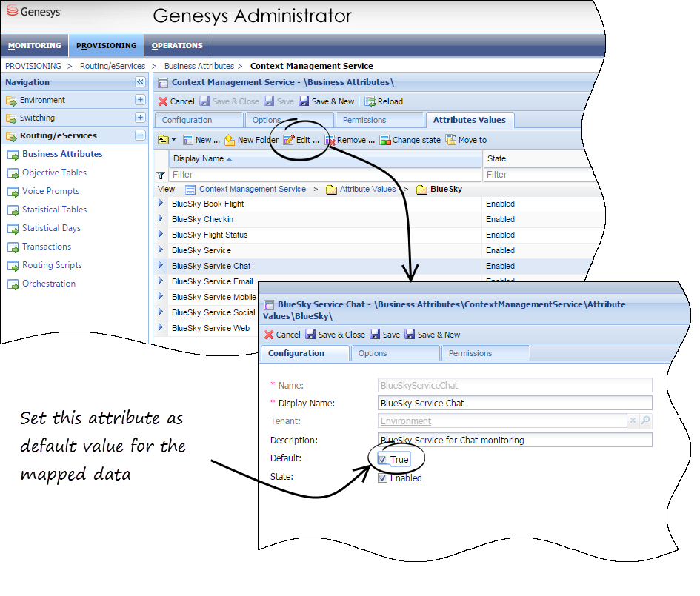This screenshot has width=700, height=596.
Task: Open Options tab in BlueSky Service Chat dialog
Action: click(x=394, y=353)
